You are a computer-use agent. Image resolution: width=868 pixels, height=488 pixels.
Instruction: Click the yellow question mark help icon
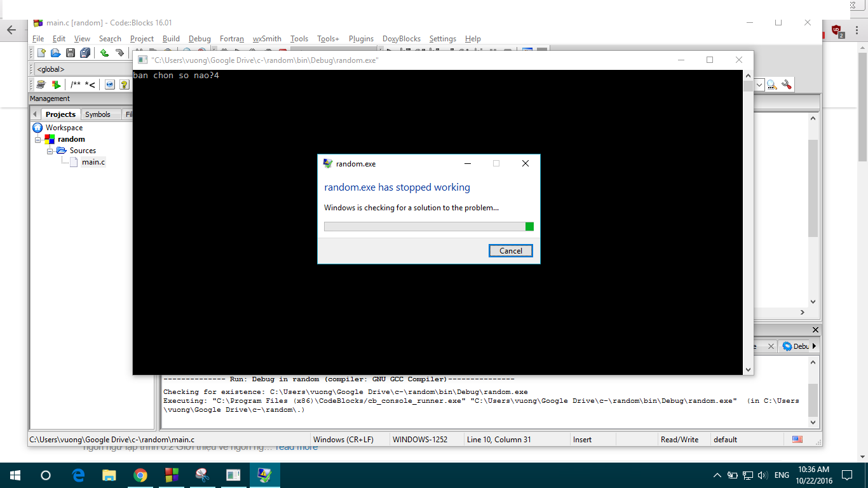tap(125, 85)
